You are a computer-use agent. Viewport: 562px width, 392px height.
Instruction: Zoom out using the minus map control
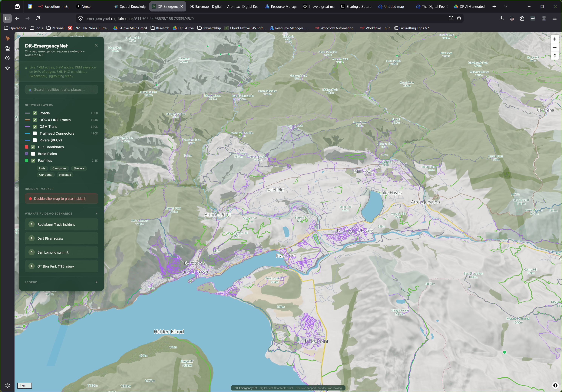pos(555,48)
